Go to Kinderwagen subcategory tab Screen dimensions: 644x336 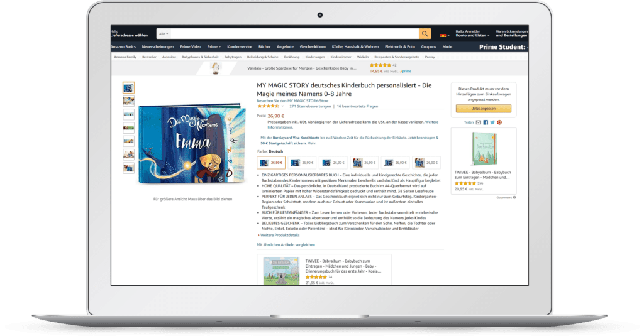[315, 57]
